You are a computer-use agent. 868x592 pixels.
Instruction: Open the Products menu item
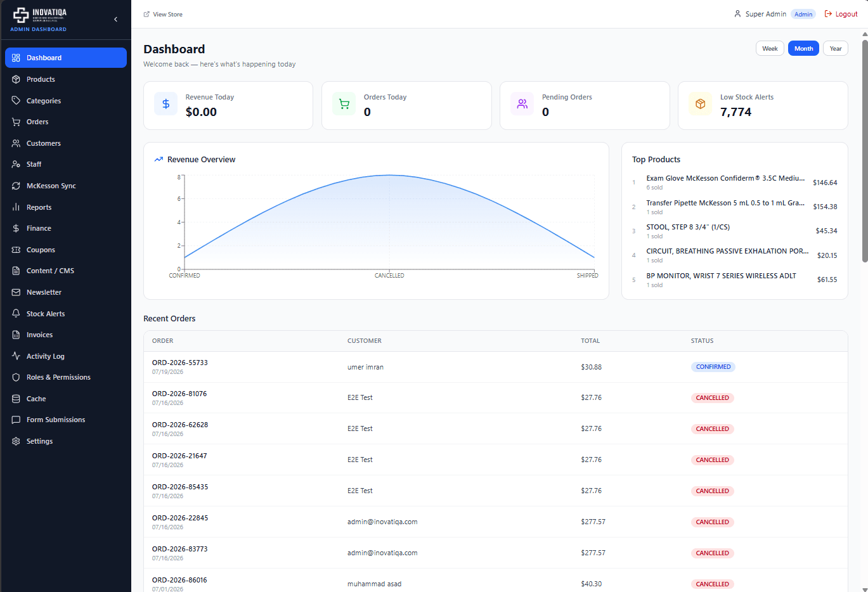click(x=66, y=79)
